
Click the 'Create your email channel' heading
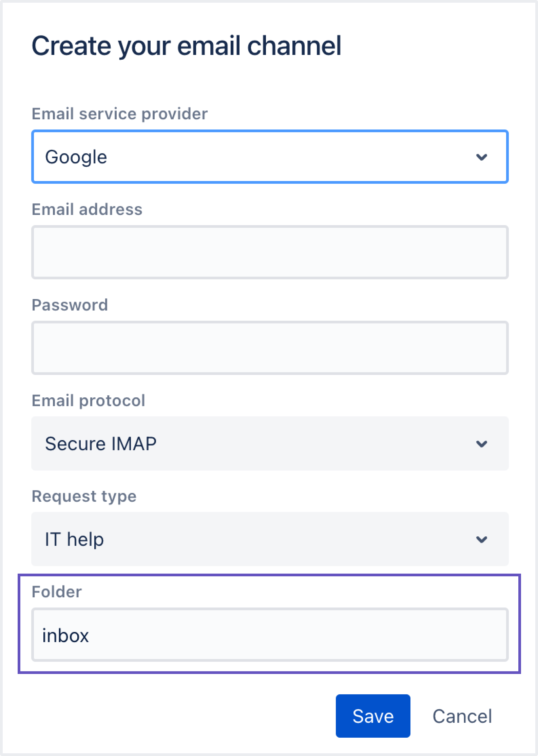[x=186, y=46]
